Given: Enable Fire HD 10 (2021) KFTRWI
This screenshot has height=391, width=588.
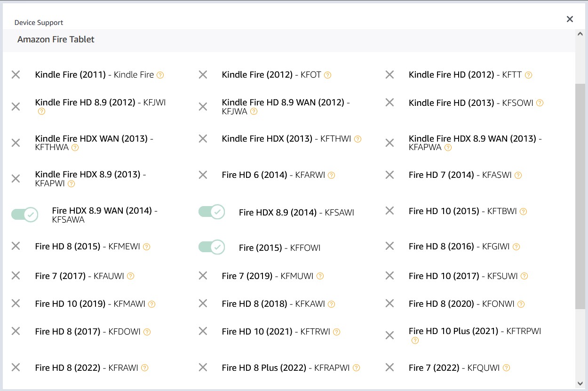Looking at the screenshot, I should click(203, 331).
